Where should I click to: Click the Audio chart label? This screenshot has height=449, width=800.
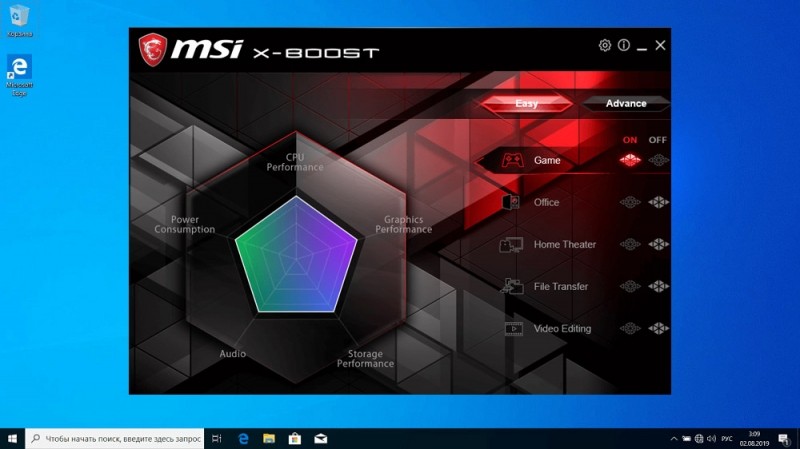point(233,354)
